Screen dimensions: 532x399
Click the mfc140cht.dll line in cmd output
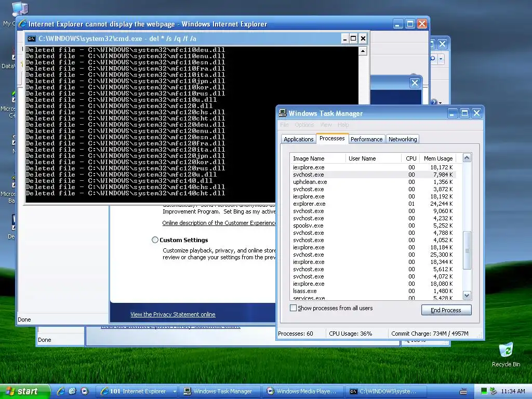[x=125, y=193]
